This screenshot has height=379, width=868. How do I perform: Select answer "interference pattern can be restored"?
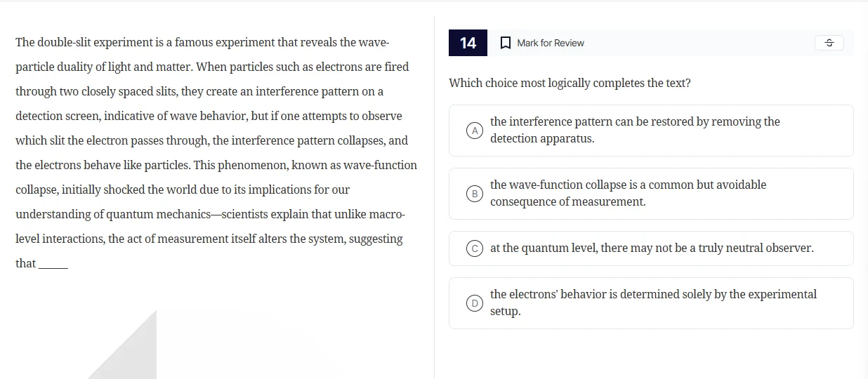pyautogui.click(x=635, y=130)
